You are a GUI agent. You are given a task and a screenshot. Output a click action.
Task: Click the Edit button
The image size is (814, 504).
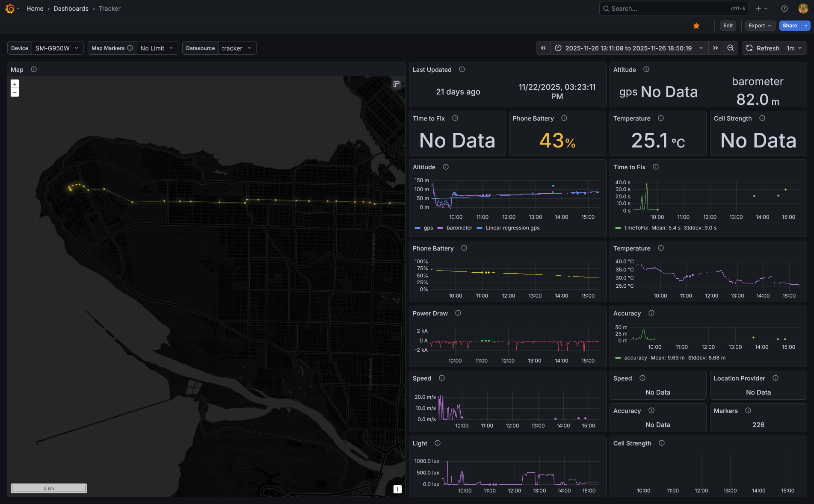(728, 25)
